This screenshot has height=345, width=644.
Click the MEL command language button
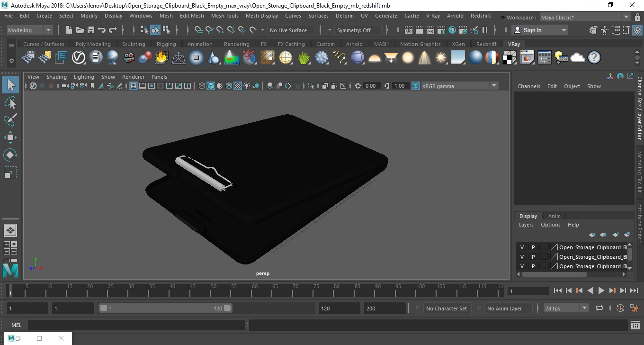(x=16, y=325)
